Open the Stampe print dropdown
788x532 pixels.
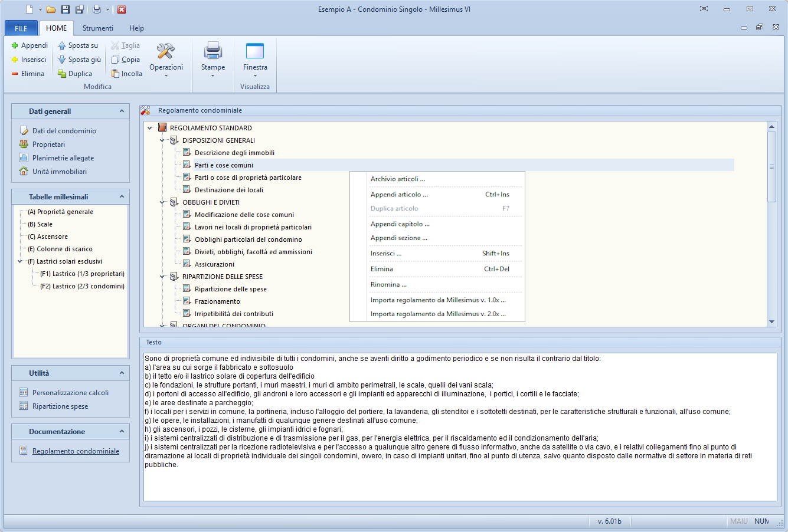[x=212, y=60]
